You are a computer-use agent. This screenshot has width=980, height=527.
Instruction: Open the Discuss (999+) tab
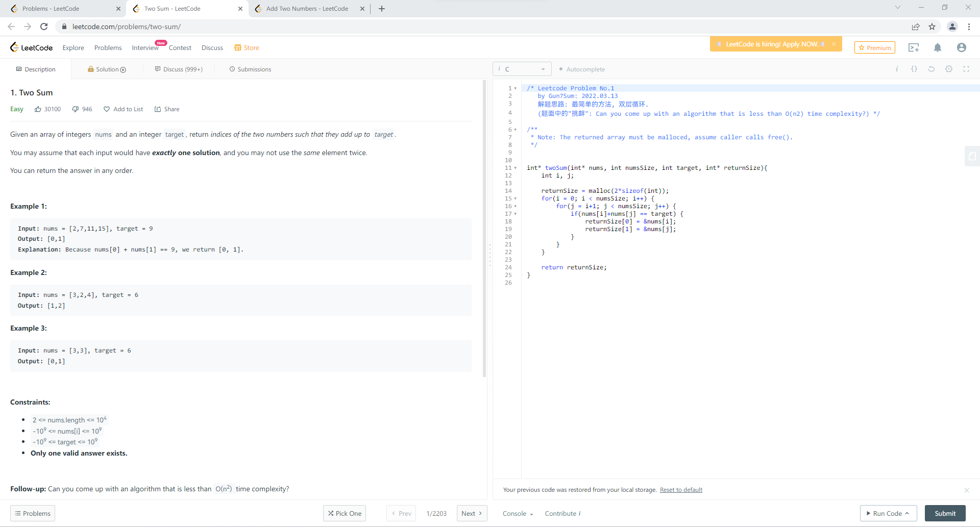pyautogui.click(x=179, y=69)
